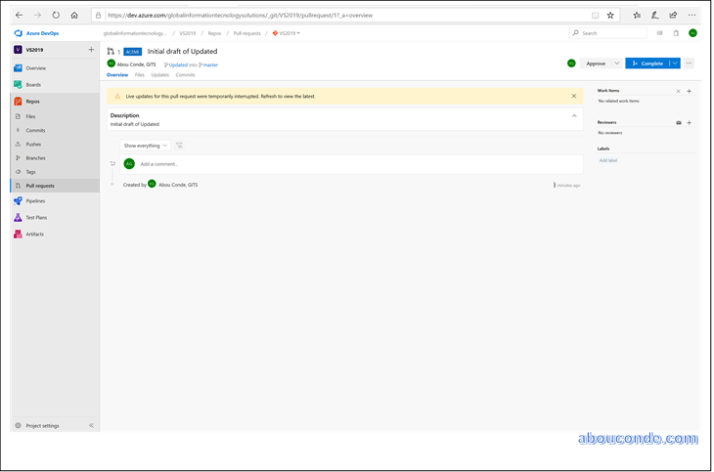Favorite this page with the star icon
The height and width of the screenshot is (472, 714).
(611, 15)
